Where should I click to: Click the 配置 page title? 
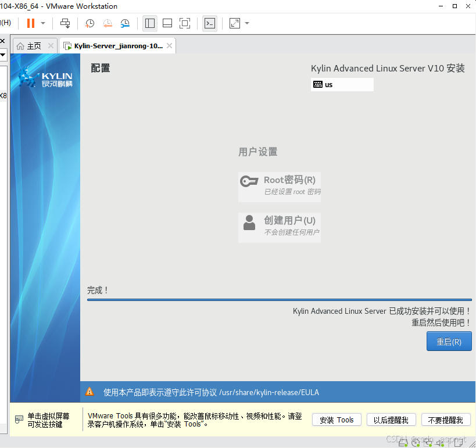point(101,68)
